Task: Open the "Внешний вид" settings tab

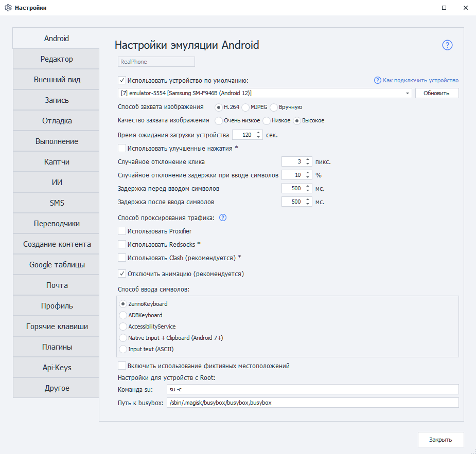Action: click(x=56, y=80)
